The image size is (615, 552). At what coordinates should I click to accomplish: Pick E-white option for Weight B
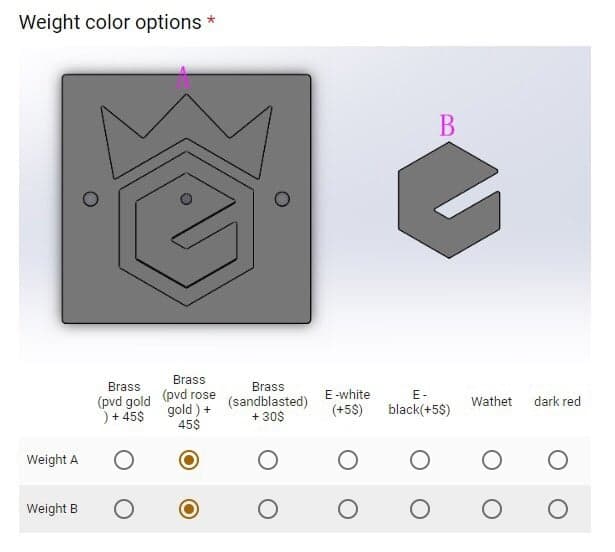pyautogui.click(x=348, y=509)
